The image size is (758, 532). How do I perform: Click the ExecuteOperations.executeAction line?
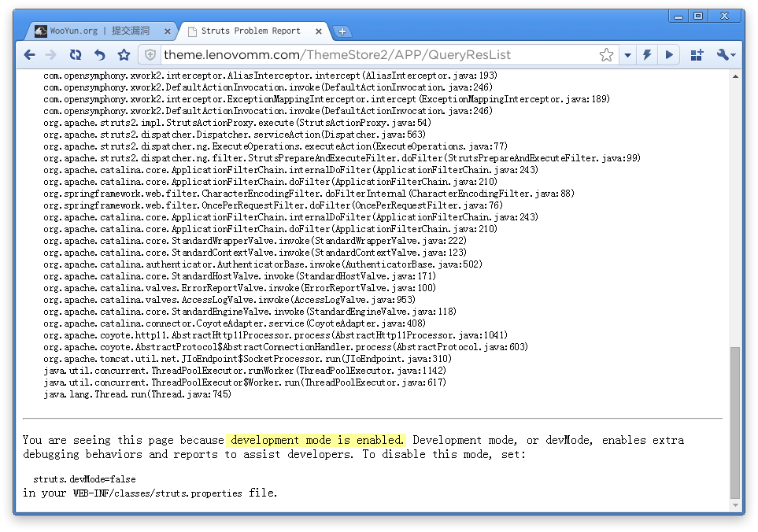275,146
